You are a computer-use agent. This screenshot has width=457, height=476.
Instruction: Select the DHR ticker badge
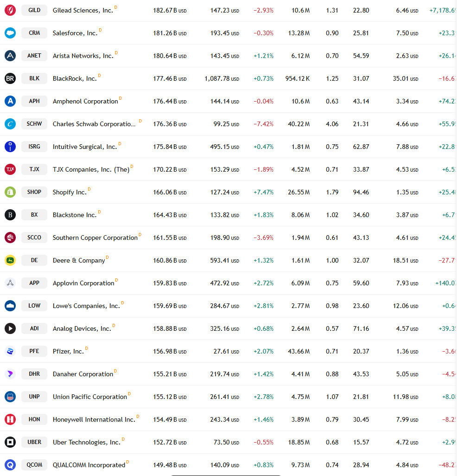(x=34, y=373)
